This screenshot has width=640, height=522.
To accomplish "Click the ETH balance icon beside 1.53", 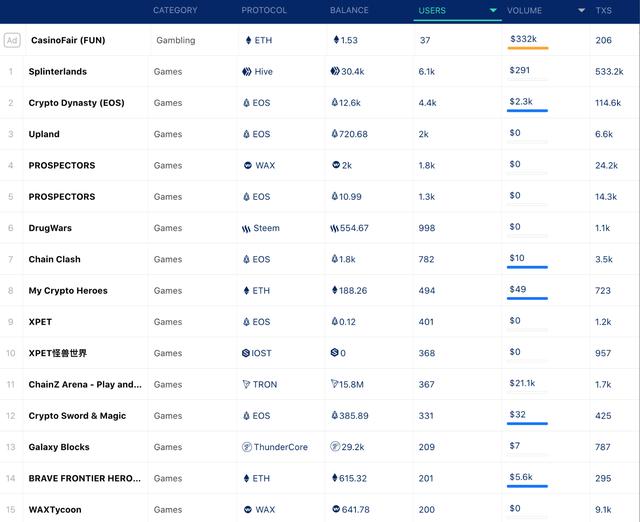I will tap(336, 40).
